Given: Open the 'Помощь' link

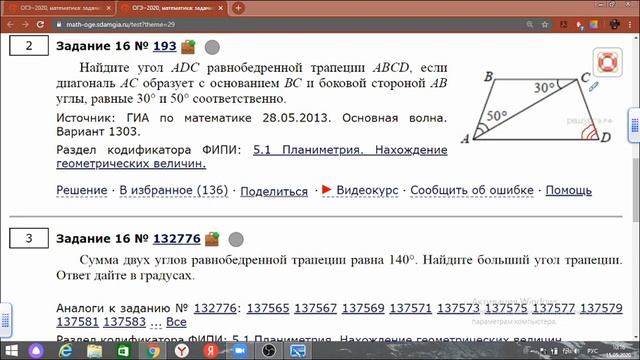Looking at the screenshot, I should click(569, 190).
